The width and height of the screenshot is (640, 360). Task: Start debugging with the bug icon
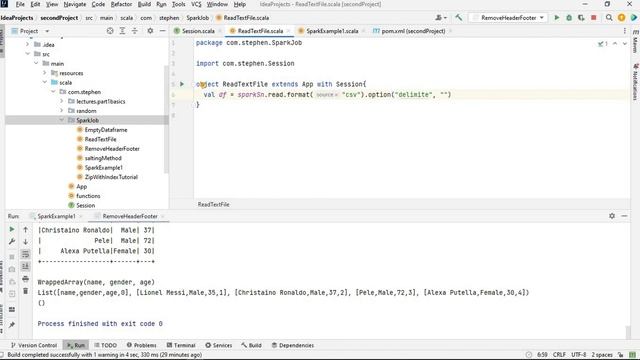coord(569,18)
